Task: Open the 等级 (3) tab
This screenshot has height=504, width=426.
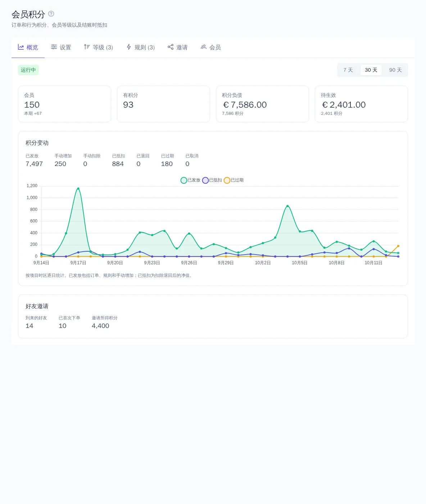Action: 99,48
